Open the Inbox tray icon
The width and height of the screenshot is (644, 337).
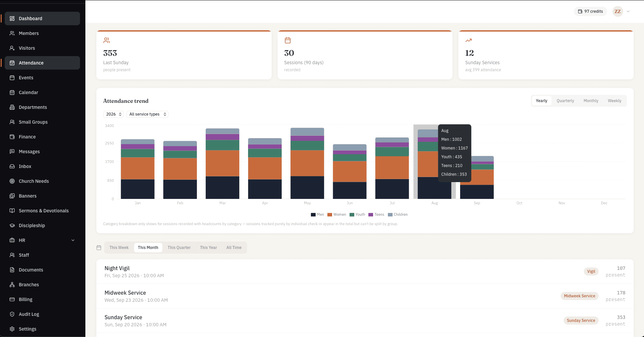[12, 166]
